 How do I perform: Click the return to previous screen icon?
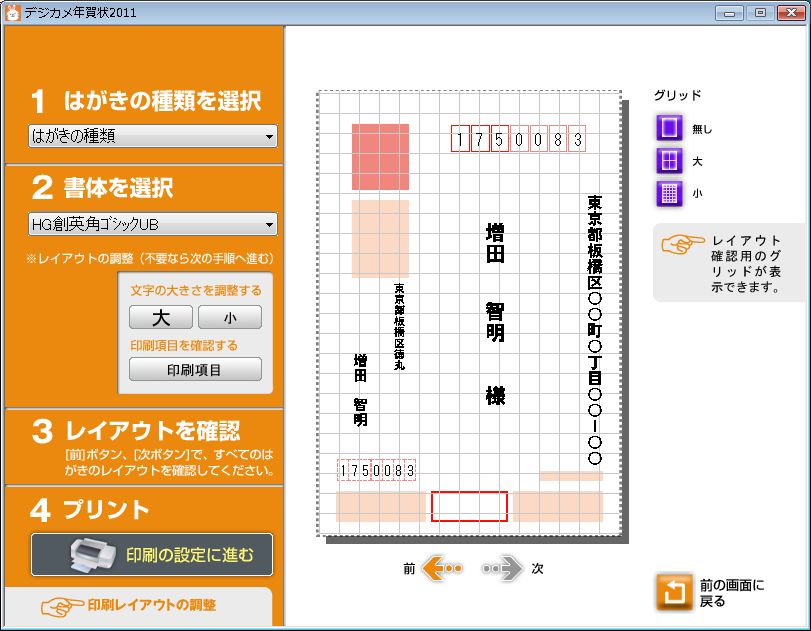(x=674, y=593)
